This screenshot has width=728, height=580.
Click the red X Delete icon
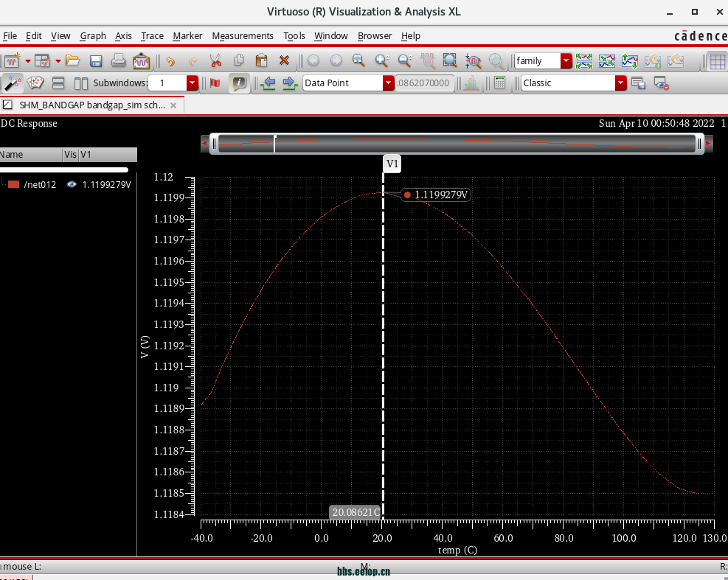tap(284, 61)
